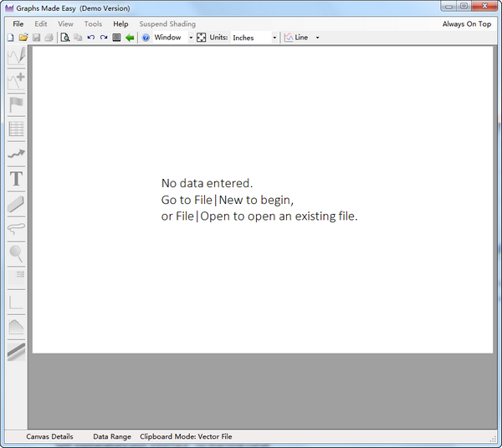
Task: Click the Print Preview icon
Action: pyautogui.click(x=64, y=38)
